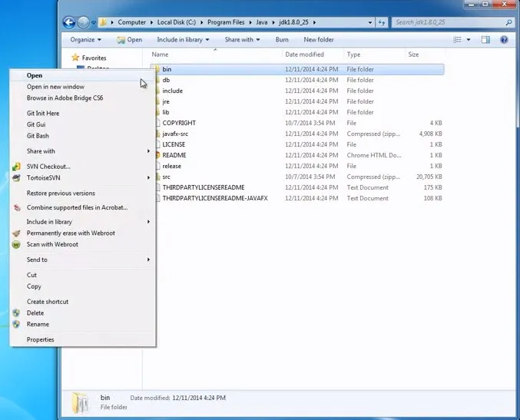Expand Share with context submenu
The image size is (520, 420).
click(x=82, y=150)
